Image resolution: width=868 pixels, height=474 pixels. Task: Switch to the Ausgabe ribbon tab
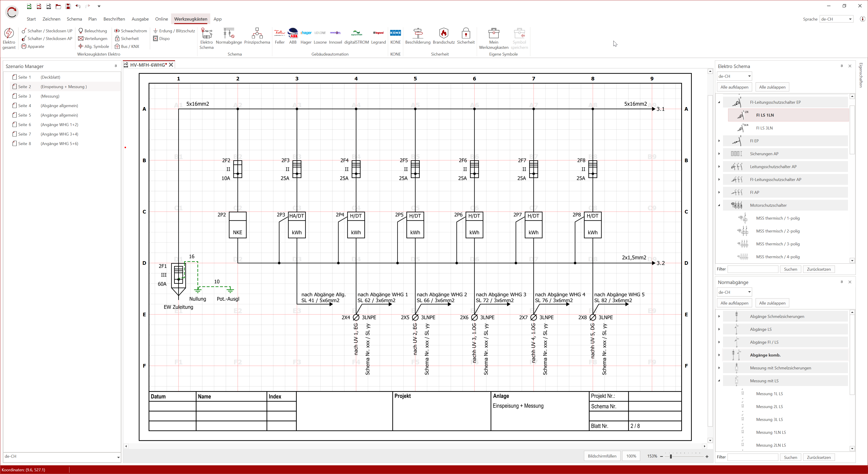tap(140, 19)
